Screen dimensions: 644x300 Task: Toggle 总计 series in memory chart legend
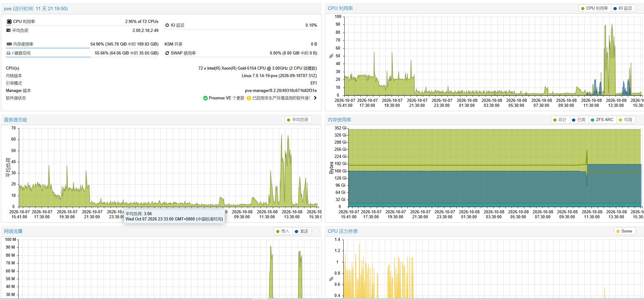560,120
